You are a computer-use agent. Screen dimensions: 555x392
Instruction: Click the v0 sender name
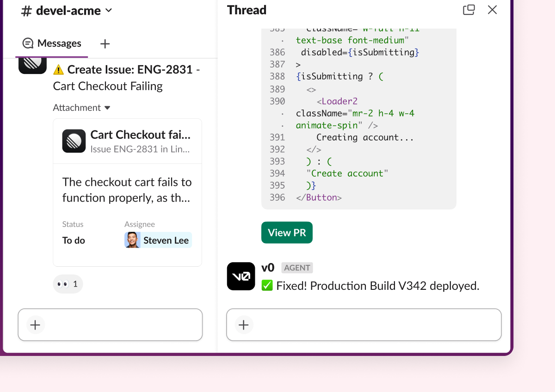(268, 268)
